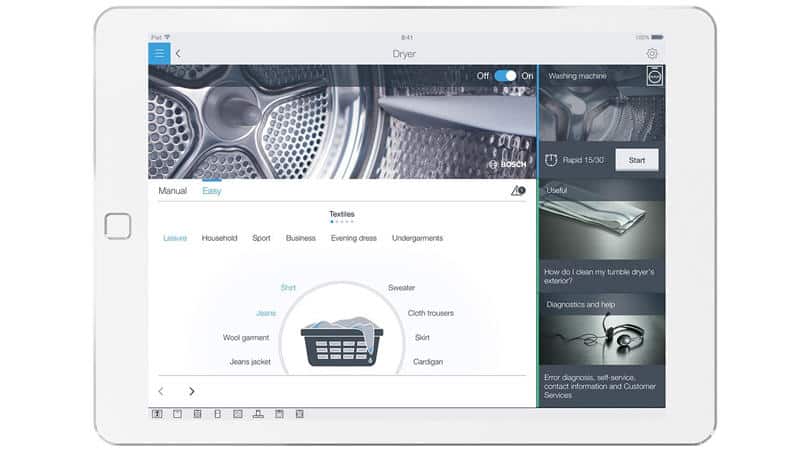Go back with the arrow beside the menu
800x450 pixels.
point(178,54)
